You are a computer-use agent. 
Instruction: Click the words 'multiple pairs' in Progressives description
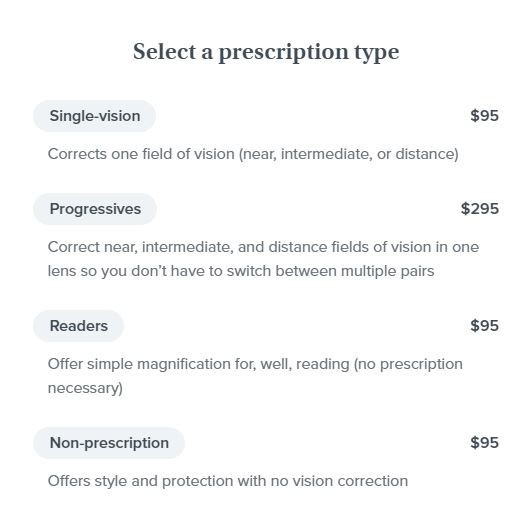coord(387,271)
